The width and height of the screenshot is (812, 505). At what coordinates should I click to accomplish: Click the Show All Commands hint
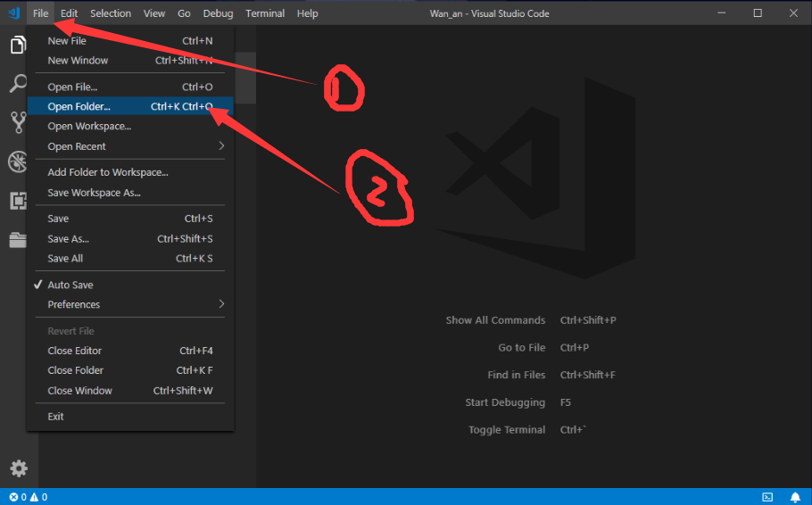[x=495, y=320]
